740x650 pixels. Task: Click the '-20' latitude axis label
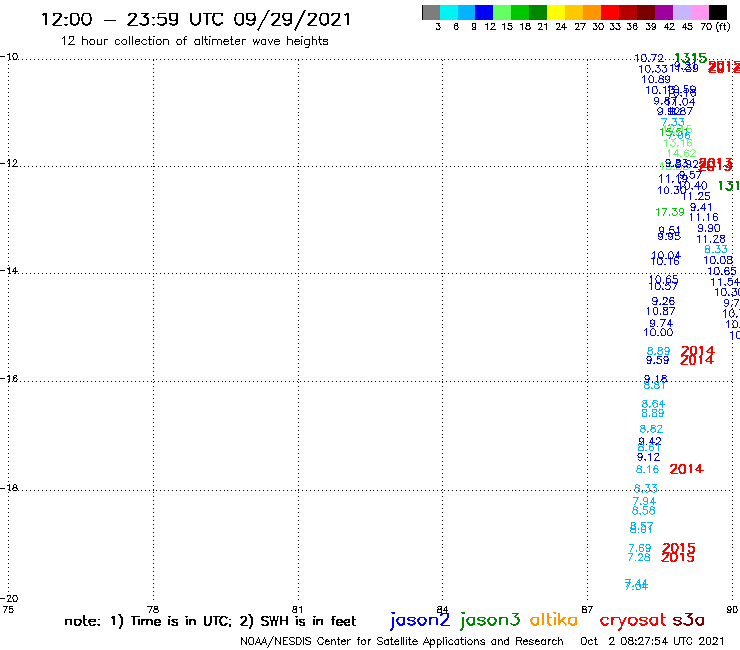coord(9,599)
